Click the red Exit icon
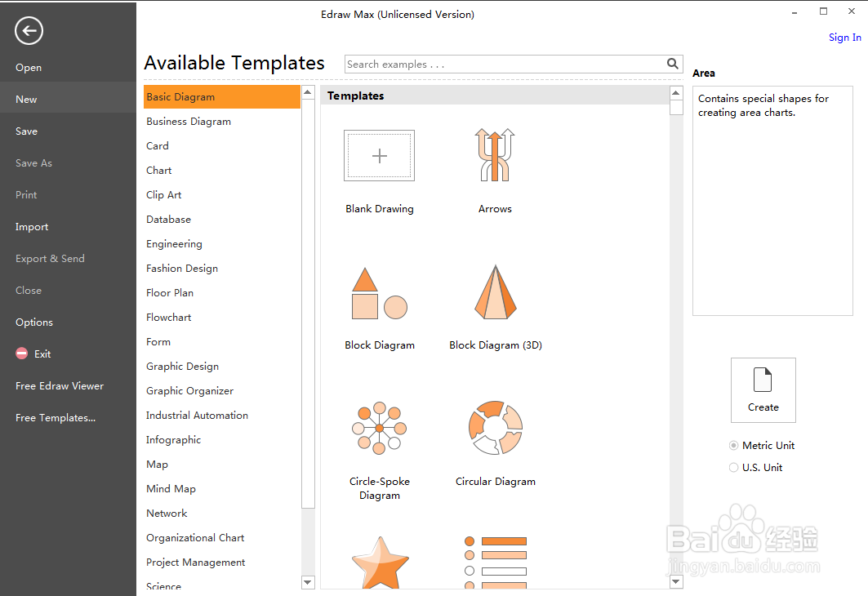The width and height of the screenshot is (868, 596). [x=21, y=354]
